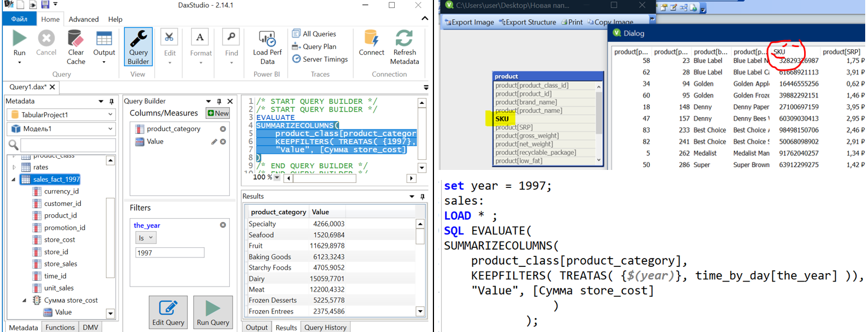
Task: Expand the rates table node
Action: coord(13,167)
